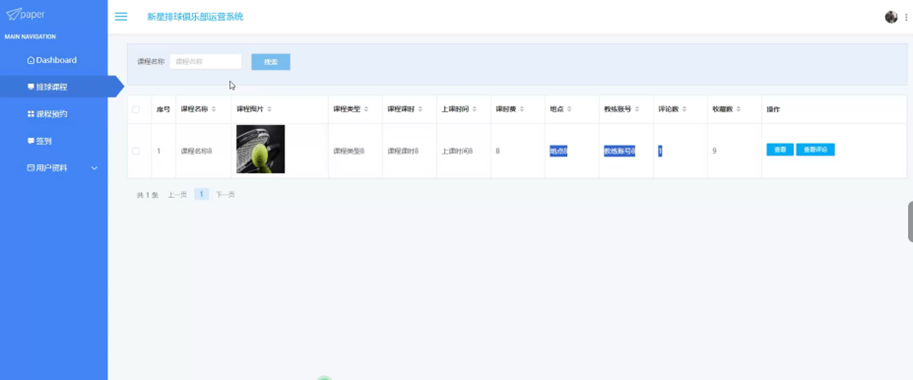Tick the select-all checkbox in table header
Screen dimensions: 913x380
point(136,109)
